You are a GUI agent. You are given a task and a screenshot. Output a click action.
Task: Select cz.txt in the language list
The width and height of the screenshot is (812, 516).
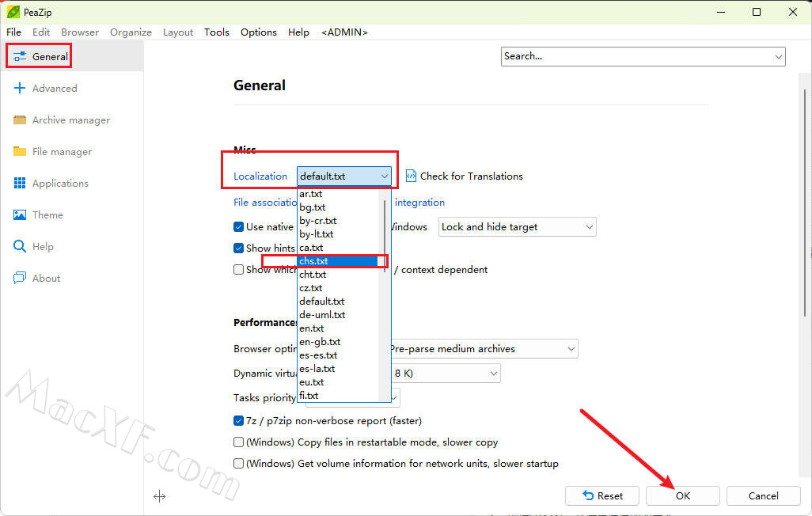338,288
